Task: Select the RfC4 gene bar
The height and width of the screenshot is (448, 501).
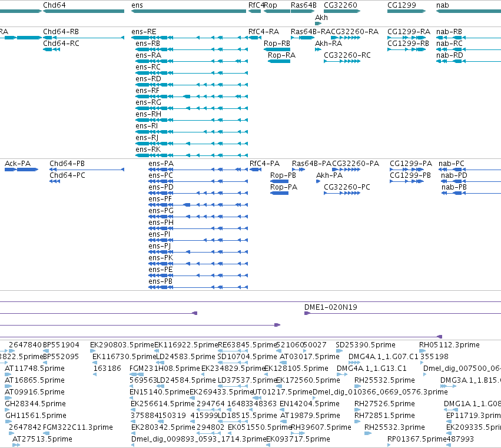Action: pyautogui.click(x=255, y=11)
